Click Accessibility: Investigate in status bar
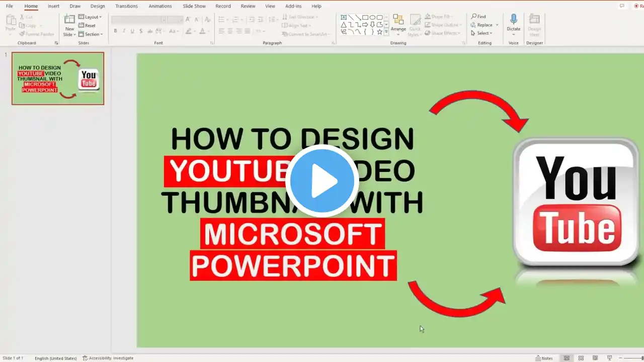 pos(108,358)
